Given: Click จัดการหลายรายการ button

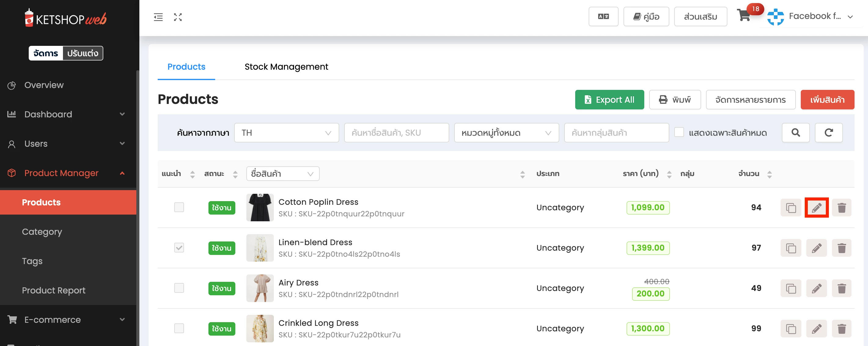Looking at the screenshot, I should point(750,100).
